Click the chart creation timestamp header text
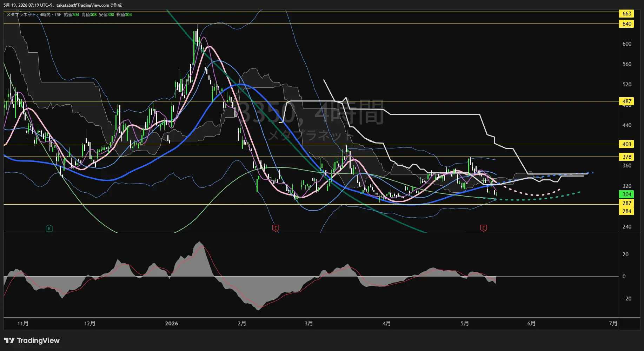Screen dimensions: 644x351 63,5
